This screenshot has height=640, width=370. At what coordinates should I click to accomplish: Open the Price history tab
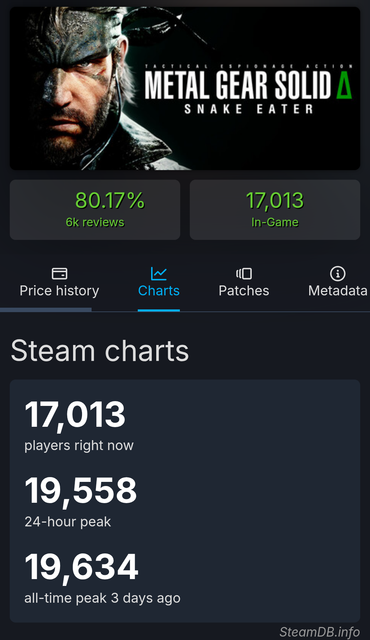point(60,291)
